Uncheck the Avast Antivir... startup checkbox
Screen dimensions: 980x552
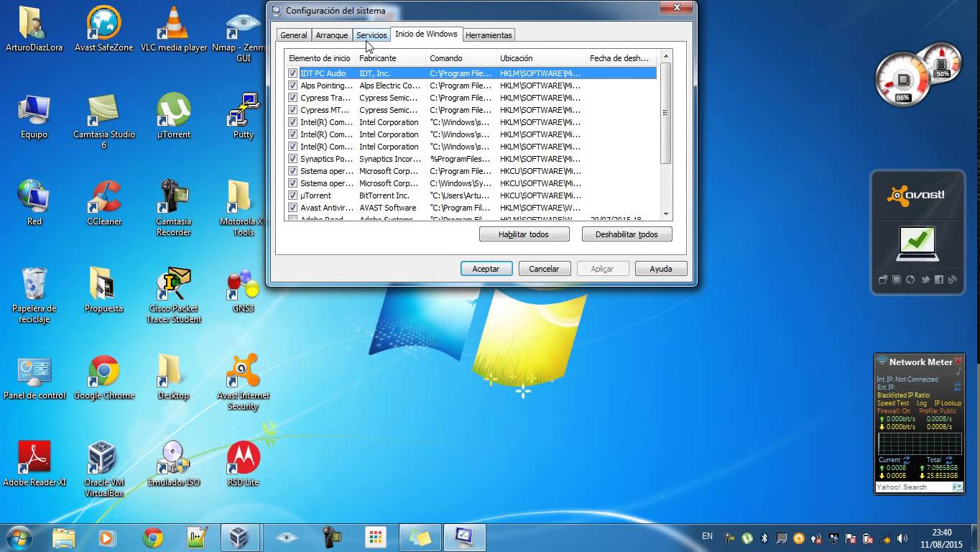pyautogui.click(x=292, y=208)
